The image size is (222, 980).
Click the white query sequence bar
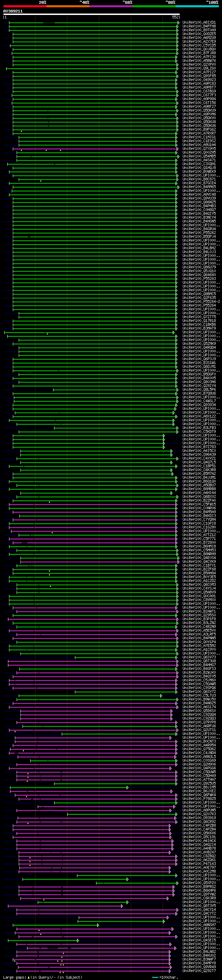tap(92, 14)
